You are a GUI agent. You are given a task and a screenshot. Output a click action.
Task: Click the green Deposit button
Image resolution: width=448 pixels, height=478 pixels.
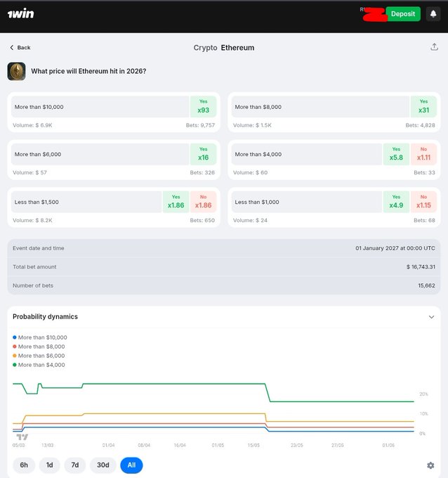(403, 14)
